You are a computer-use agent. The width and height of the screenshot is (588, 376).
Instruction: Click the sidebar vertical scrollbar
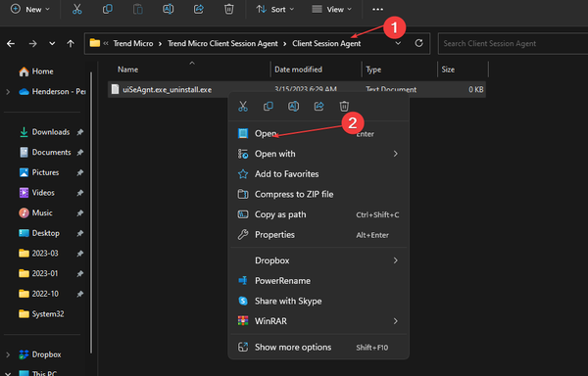91,211
